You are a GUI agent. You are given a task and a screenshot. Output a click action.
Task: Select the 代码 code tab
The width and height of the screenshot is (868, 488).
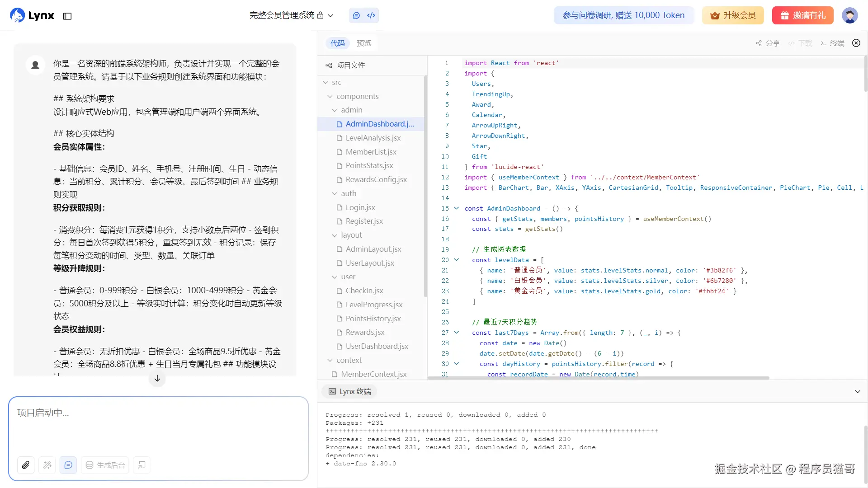(x=337, y=43)
